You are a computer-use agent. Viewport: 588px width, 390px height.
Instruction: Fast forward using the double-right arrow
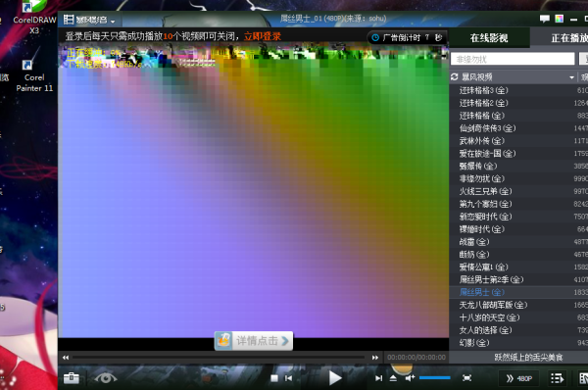375,358
